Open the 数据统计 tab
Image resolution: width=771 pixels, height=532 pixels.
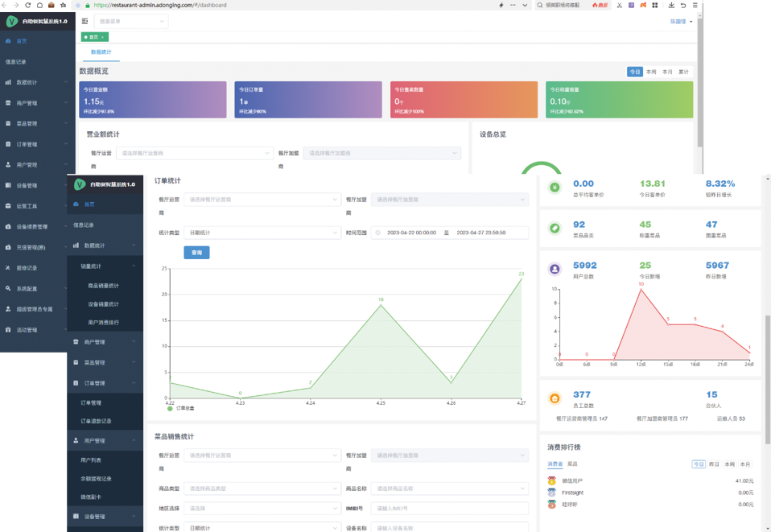[101, 52]
